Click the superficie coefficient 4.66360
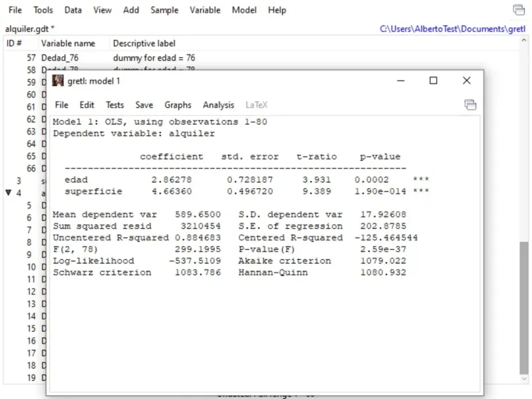 [172, 192]
